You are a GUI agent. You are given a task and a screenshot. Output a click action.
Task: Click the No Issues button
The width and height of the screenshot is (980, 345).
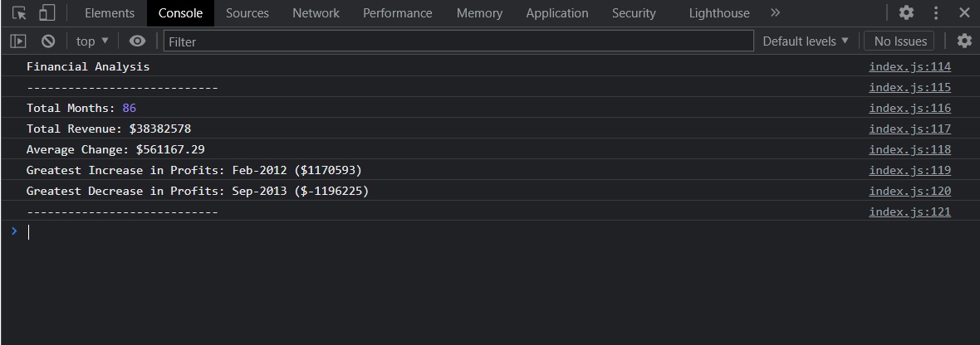pos(899,41)
